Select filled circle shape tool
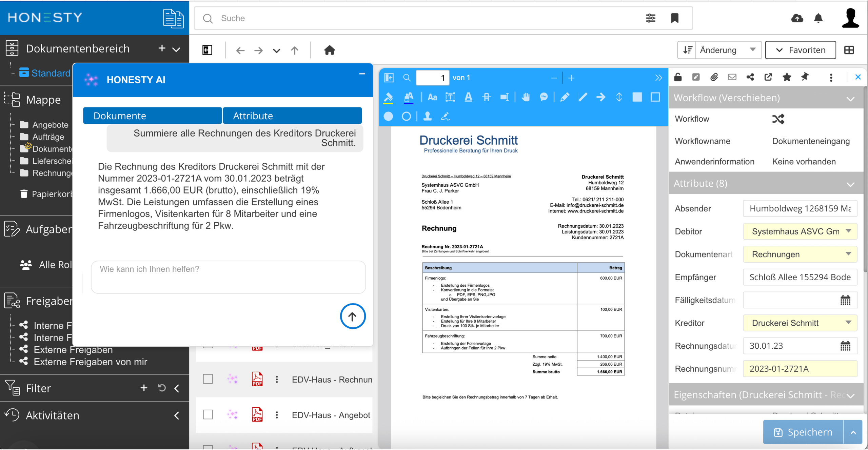The height and width of the screenshot is (450, 868). 388,117
